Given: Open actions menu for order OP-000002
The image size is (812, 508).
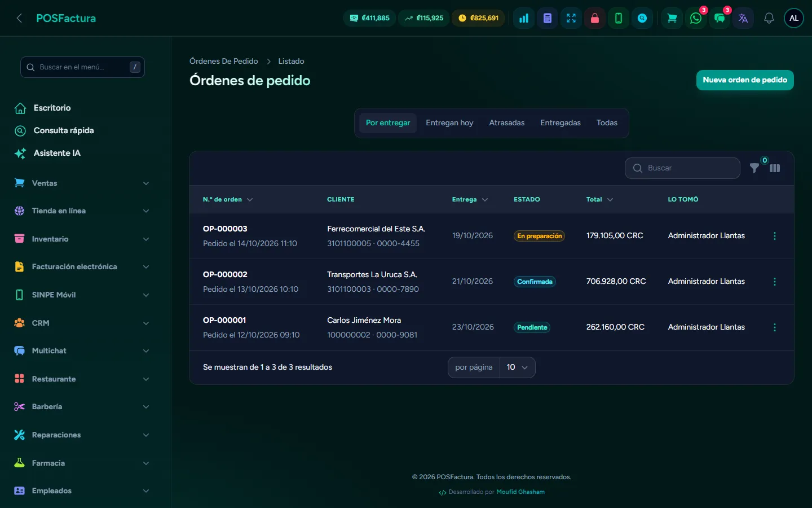Looking at the screenshot, I should (775, 282).
